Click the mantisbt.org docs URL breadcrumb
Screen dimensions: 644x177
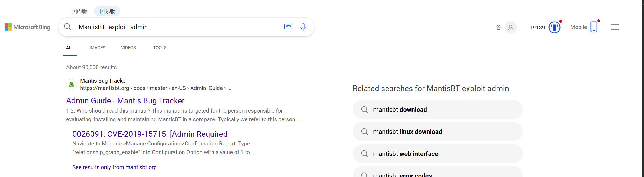pos(156,88)
